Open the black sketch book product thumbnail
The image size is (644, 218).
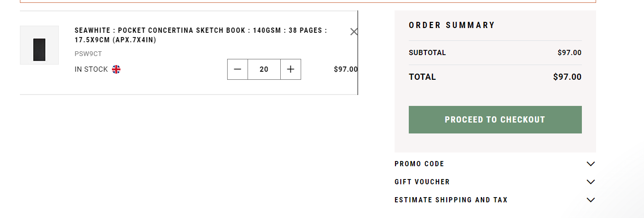click(39, 45)
